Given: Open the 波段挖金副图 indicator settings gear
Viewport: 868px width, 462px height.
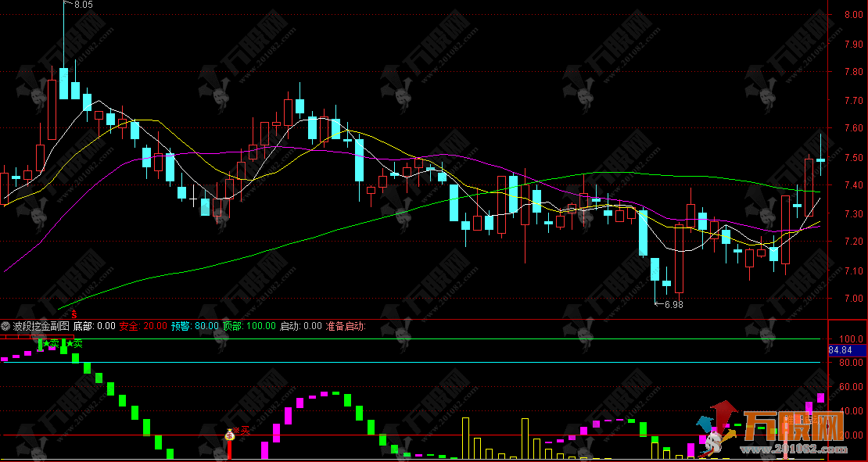Looking at the screenshot, I should 5,326.
